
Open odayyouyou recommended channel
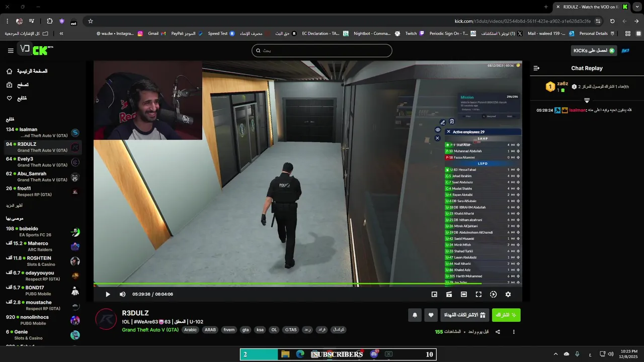click(43, 276)
